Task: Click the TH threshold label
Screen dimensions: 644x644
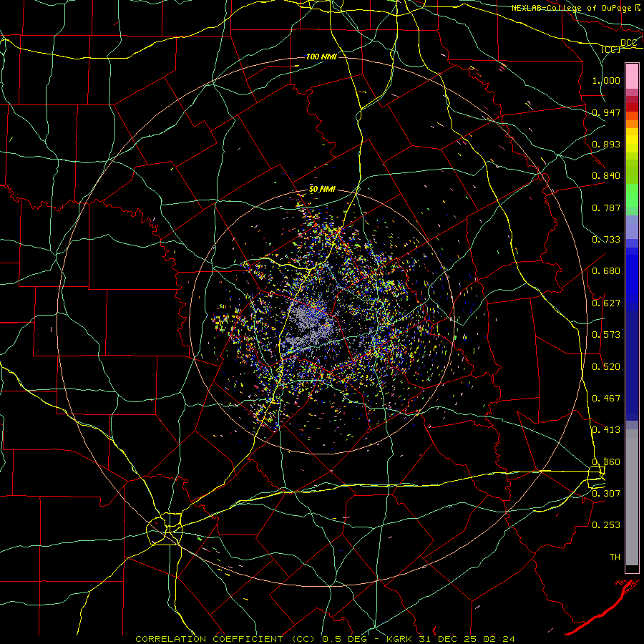Action: pos(615,557)
